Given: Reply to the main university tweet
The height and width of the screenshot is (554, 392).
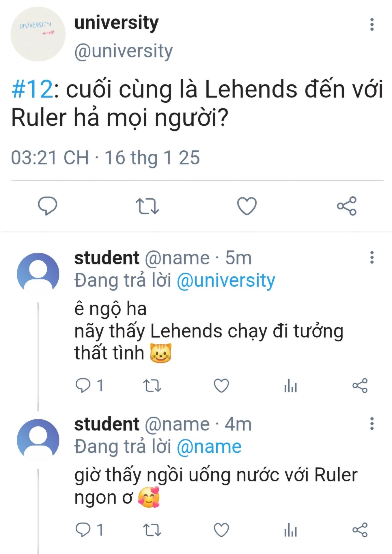Looking at the screenshot, I should 48,206.
